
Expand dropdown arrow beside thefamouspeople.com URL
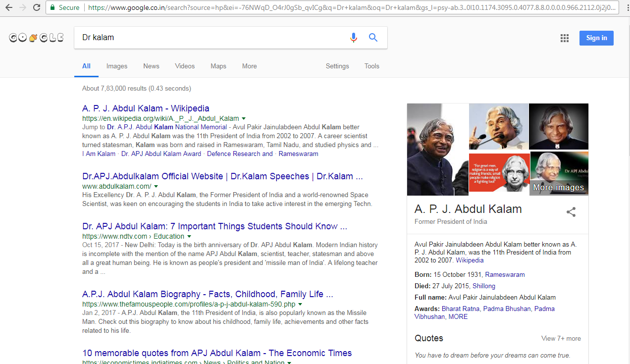(x=300, y=305)
